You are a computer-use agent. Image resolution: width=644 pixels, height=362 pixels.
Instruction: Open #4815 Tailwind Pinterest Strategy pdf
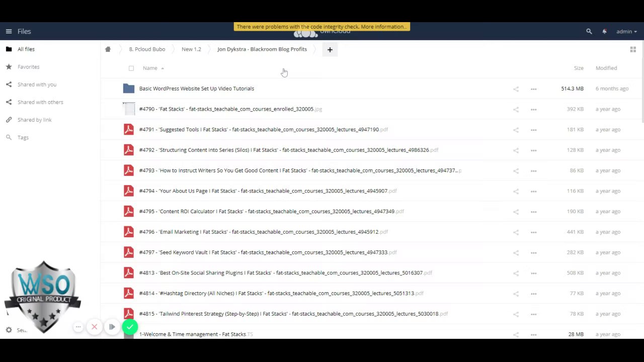[294, 314]
